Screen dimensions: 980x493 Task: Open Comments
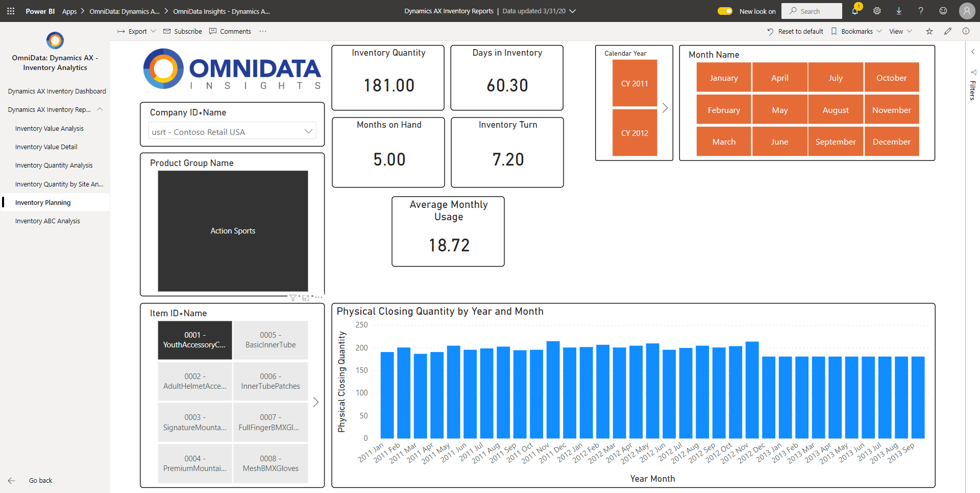tap(230, 31)
